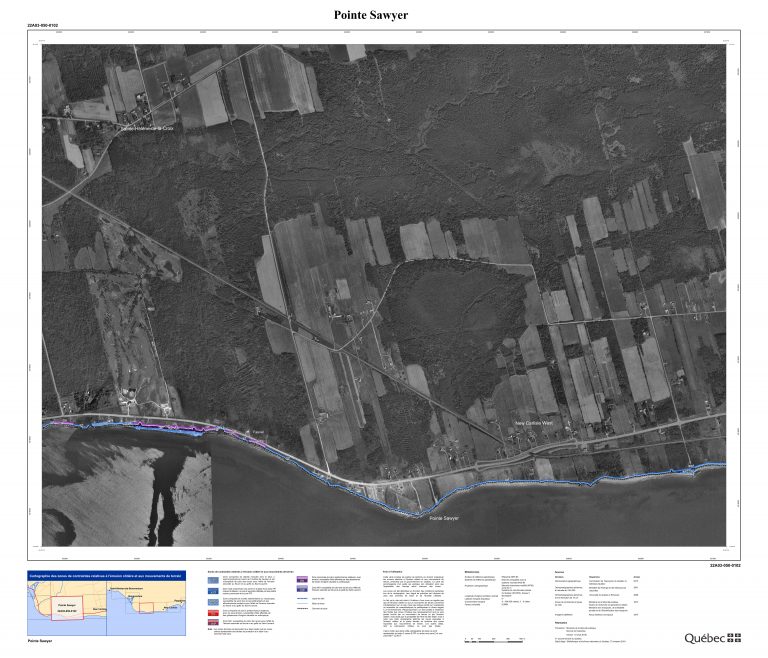The image size is (768, 658).
Task: Click the 'Sources' table heading
Action: (558, 571)
